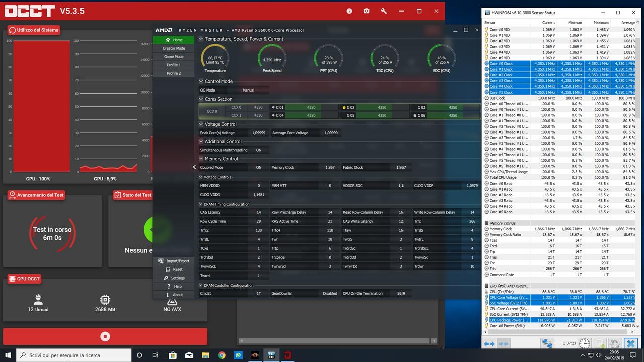The width and height of the screenshot is (644, 362).
Task: Switch to Game Mode profile
Action: coord(174,57)
